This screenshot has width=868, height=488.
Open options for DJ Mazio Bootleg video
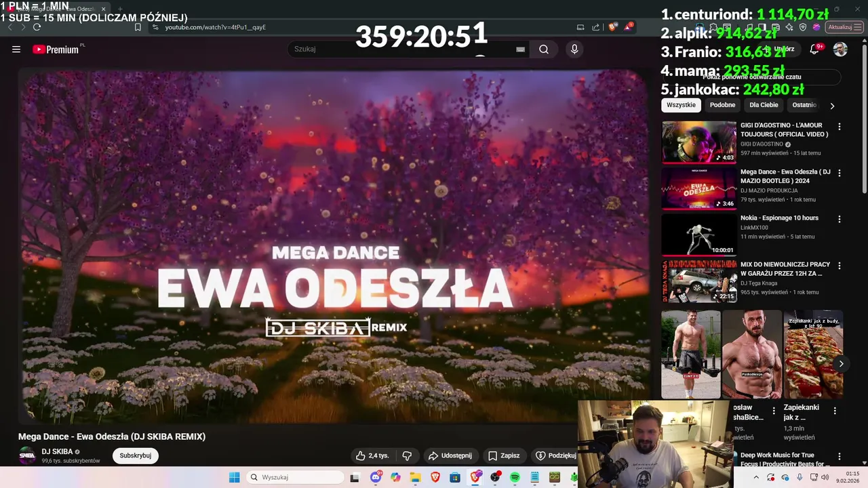[840, 173]
